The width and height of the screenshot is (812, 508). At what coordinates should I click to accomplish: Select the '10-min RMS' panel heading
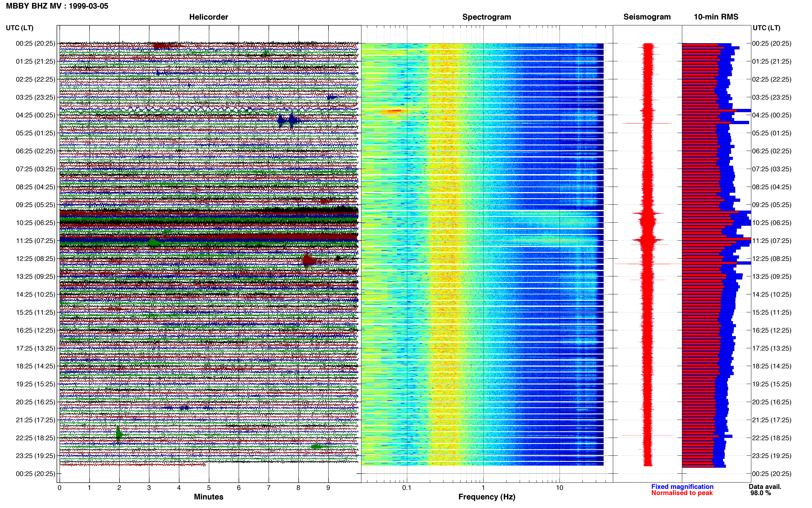tap(716, 17)
